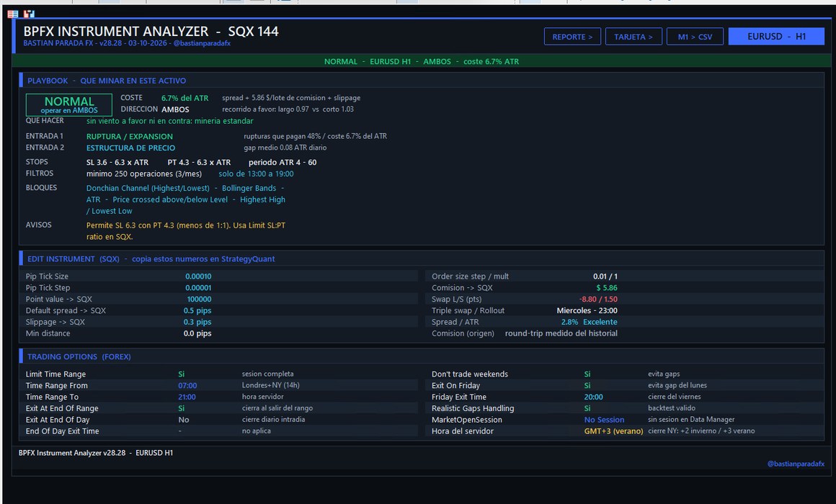Click the GMT+3 (verano) server time value
836x504 pixels.
pos(614,431)
